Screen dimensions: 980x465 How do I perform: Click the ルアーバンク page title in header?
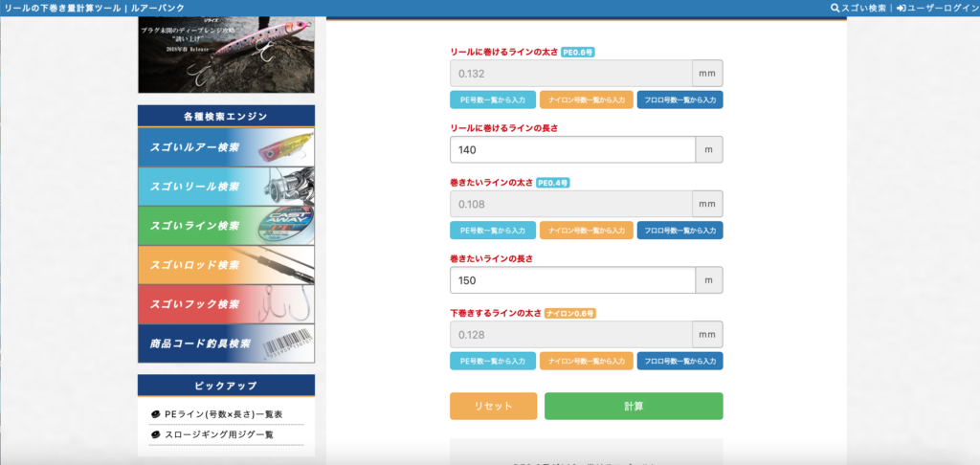click(115, 8)
